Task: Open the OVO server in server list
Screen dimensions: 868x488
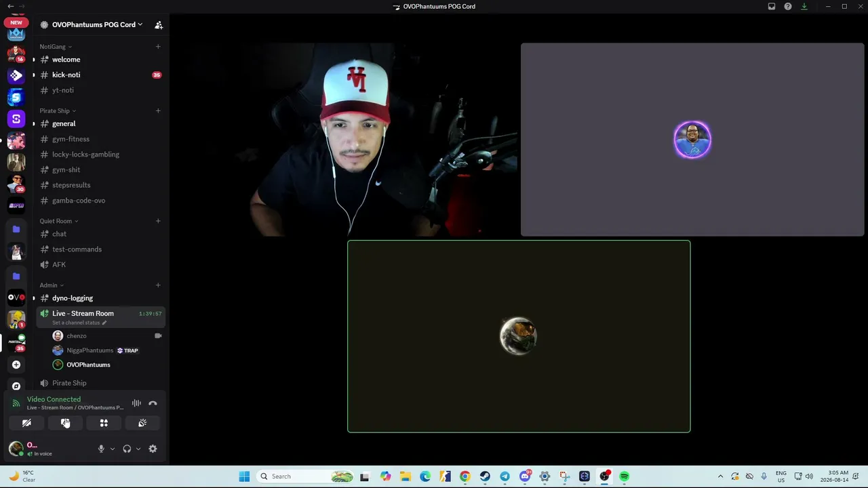Action: click(x=16, y=297)
